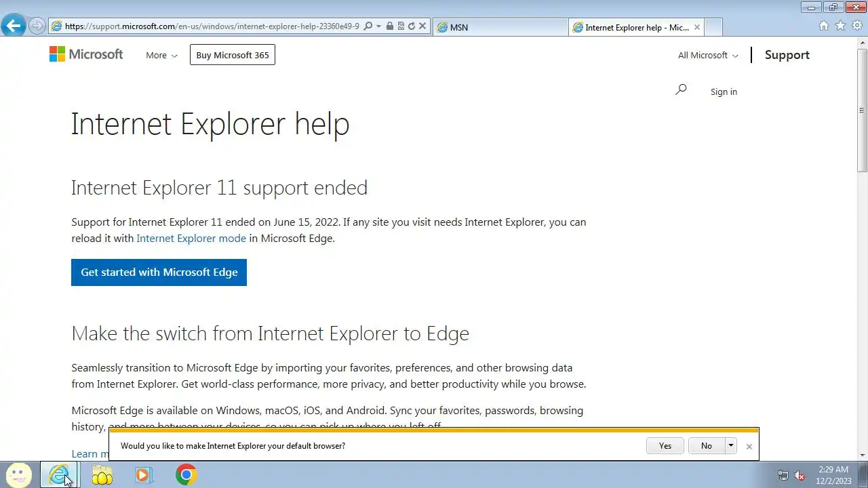
Task: Minimize the Internet Explorer window
Action: [810, 7]
